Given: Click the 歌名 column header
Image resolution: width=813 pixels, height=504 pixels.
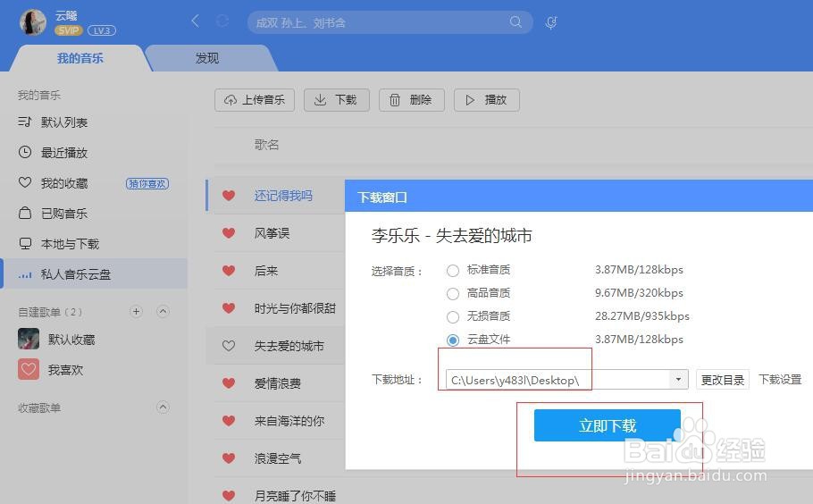Looking at the screenshot, I should pos(266,145).
